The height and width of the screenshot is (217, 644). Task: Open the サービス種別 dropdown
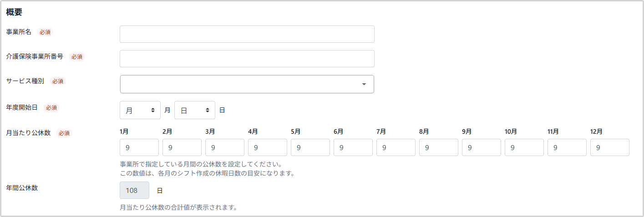click(x=247, y=84)
